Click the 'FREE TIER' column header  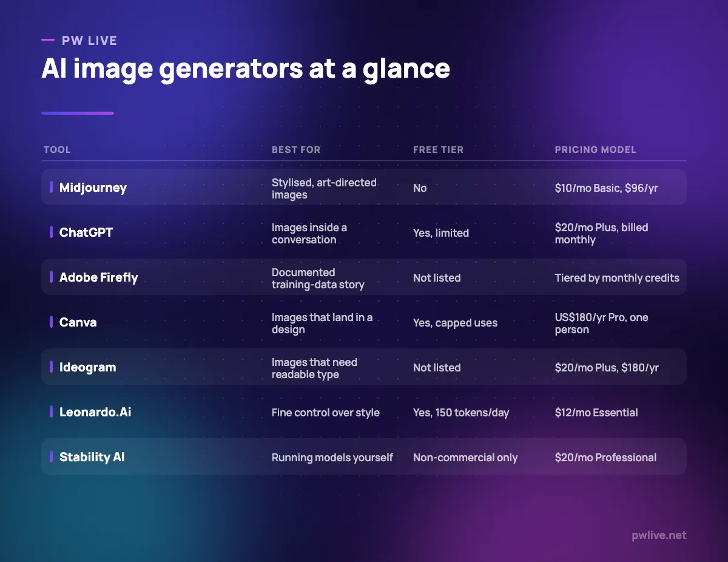[x=438, y=150]
